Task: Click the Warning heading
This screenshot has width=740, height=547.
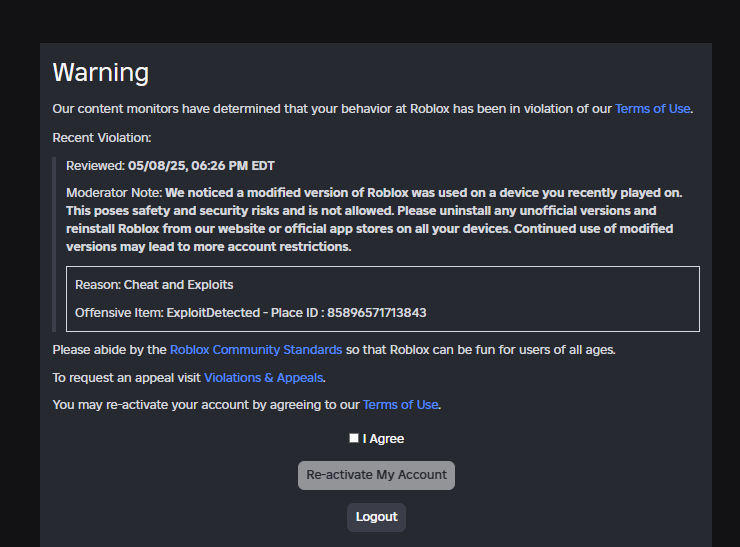Action: click(101, 73)
